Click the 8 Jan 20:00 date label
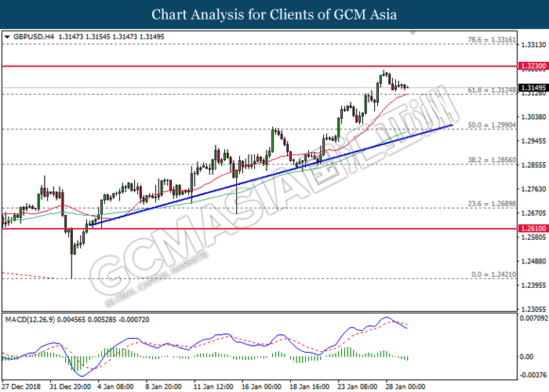The width and height of the screenshot is (549, 392). (163, 387)
